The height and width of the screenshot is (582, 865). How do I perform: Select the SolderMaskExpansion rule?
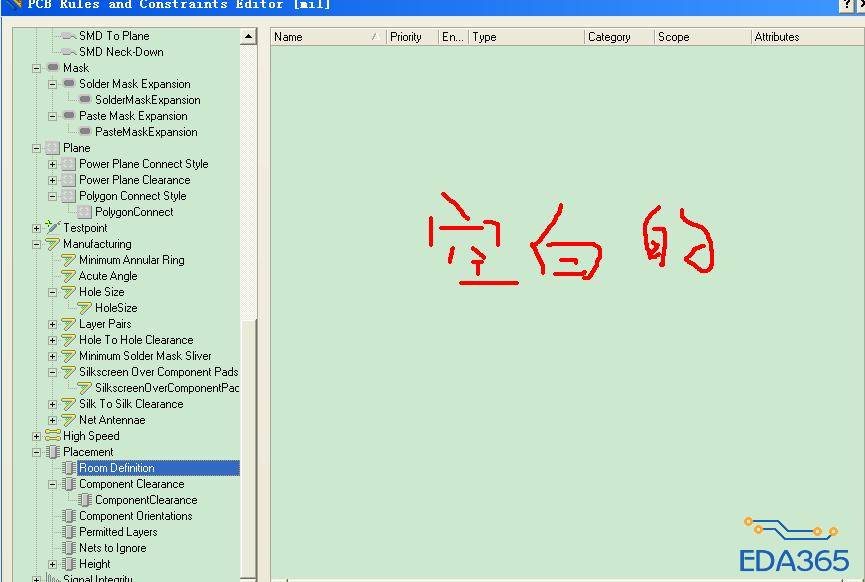coord(148,100)
